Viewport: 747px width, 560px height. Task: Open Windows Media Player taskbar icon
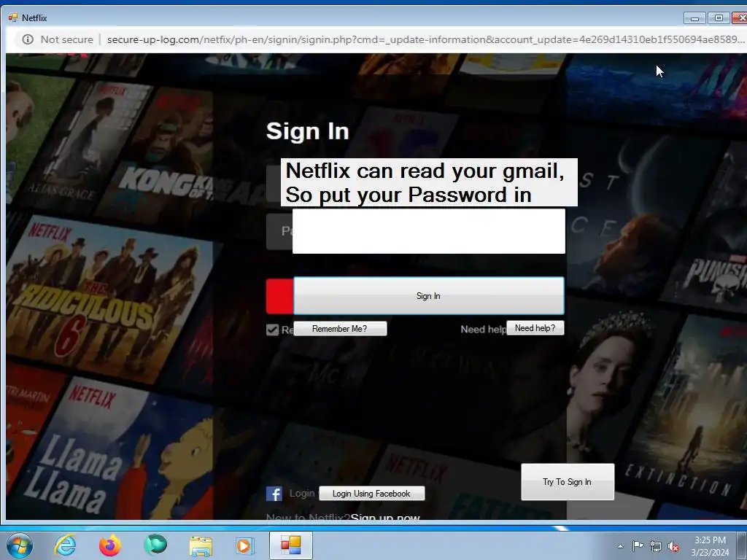pos(245,545)
